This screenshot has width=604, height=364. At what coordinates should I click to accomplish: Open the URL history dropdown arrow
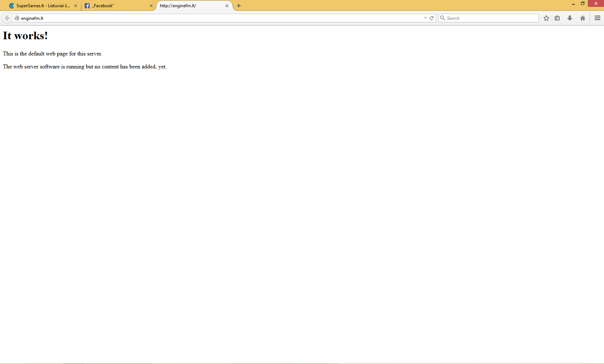425,18
